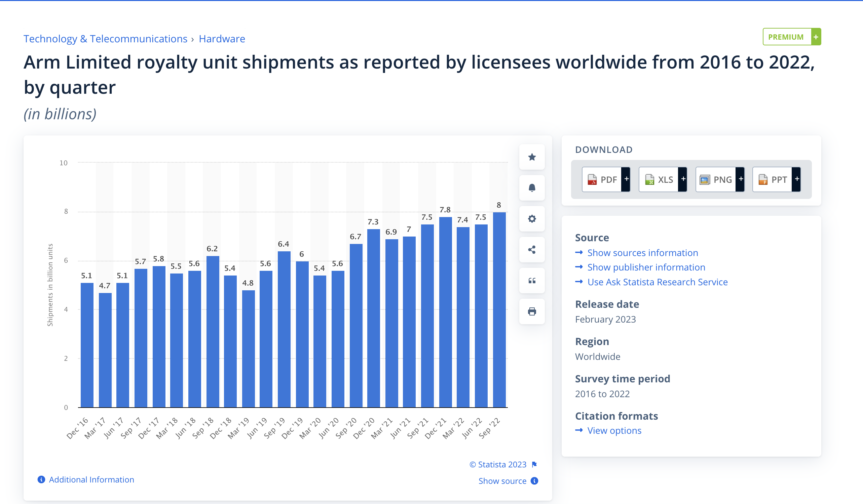Screen dimensions: 863x504
Task: Click the plus on the PNG button
Action: point(741,179)
